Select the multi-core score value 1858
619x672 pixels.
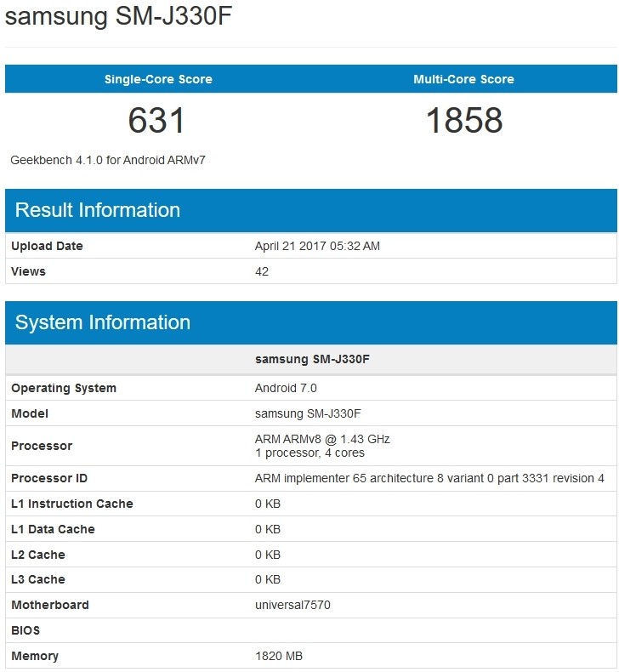pos(463,121)
